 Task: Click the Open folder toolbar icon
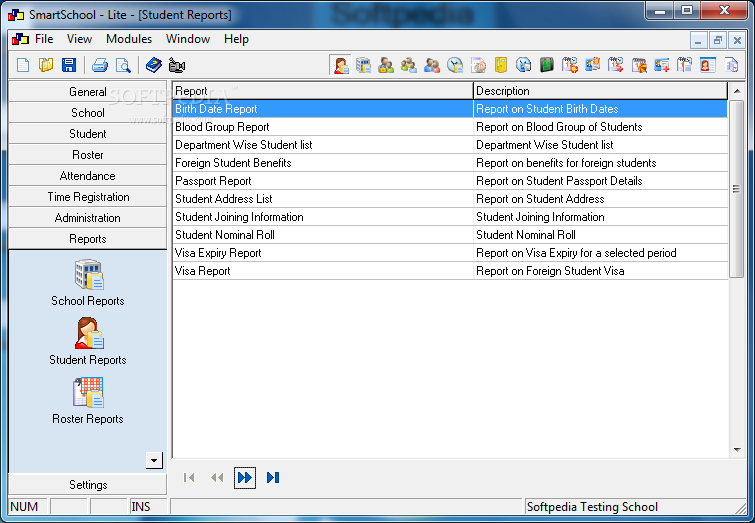(x=46, y=65)
